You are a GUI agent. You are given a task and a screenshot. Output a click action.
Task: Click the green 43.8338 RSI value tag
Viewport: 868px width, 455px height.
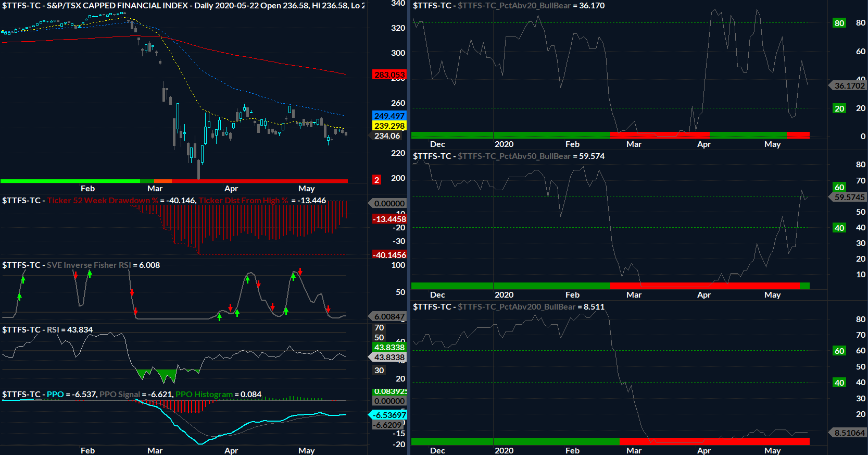pos(389,347)
